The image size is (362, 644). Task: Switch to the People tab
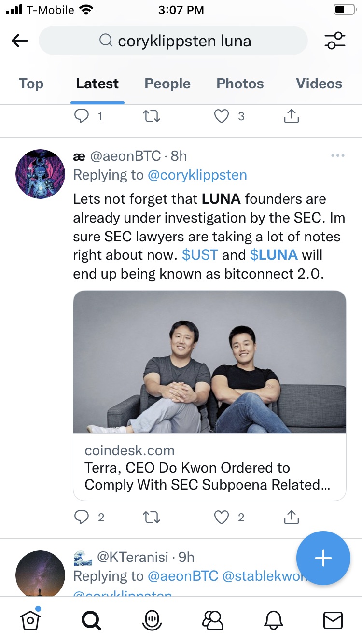[x=167, y=84]
